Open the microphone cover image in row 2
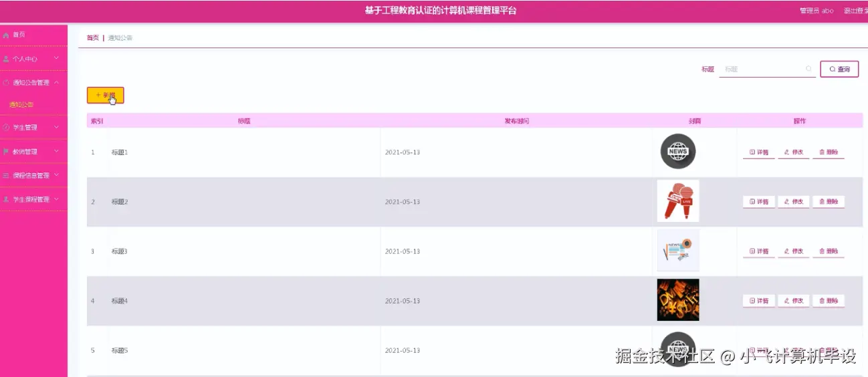Screen dimensions: 868x377 point(678,201)
